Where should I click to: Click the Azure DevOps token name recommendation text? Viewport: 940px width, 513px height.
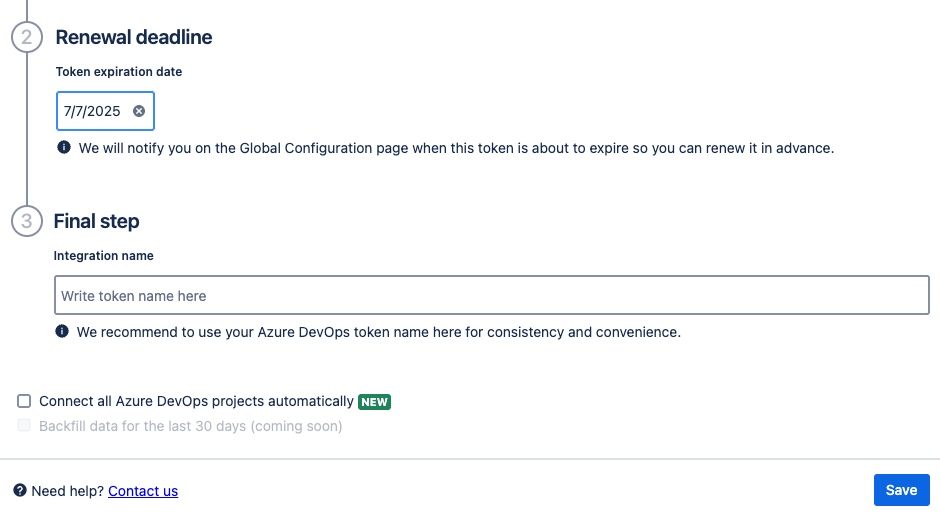pyautogui.click(x=378, y=332)
